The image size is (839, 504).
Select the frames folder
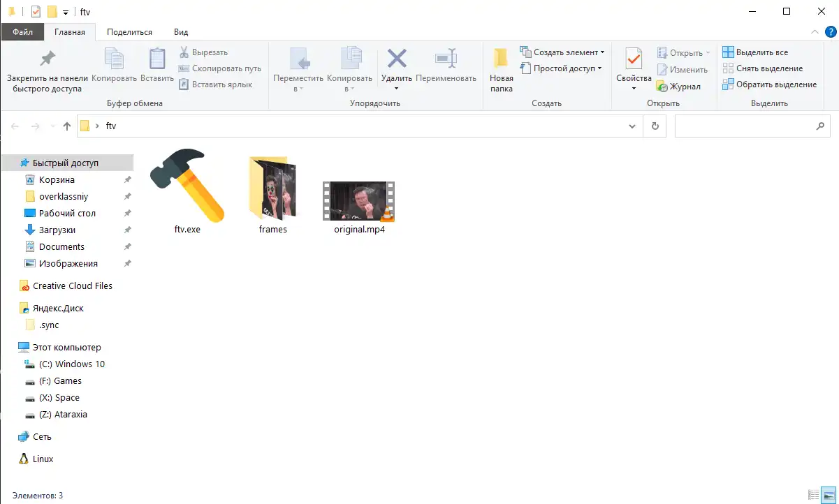[x=273, y=194]
